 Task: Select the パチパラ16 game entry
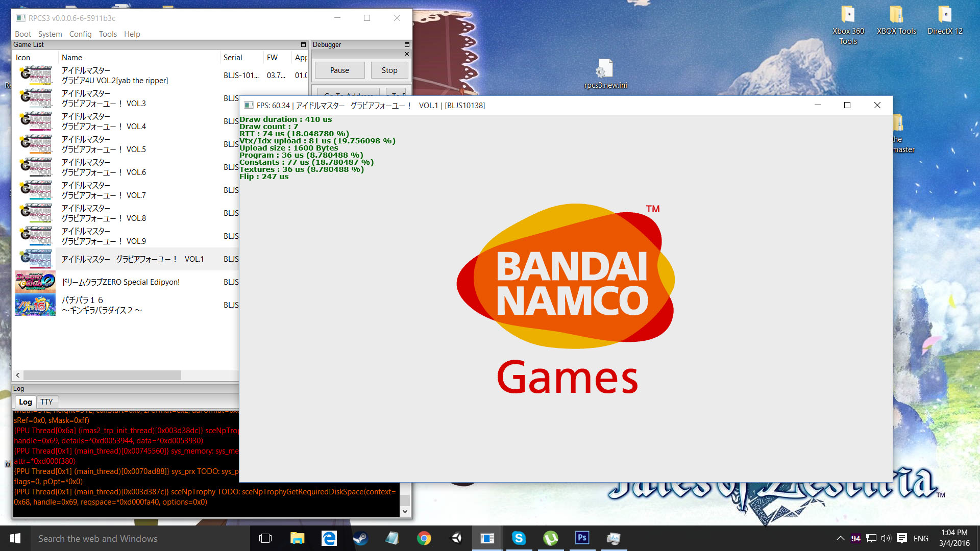102,305
